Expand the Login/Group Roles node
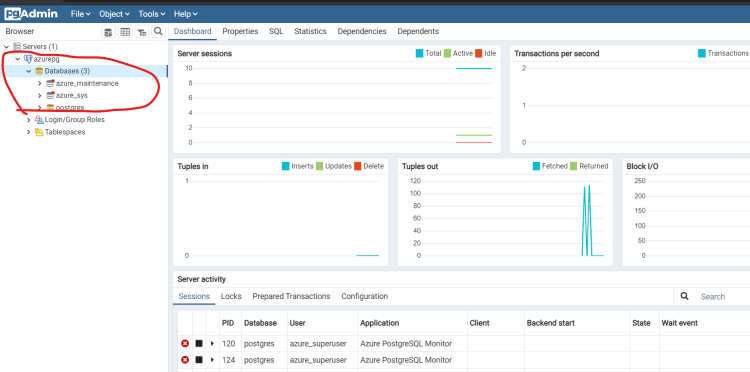The image size is (750, 372). point(29,120)
